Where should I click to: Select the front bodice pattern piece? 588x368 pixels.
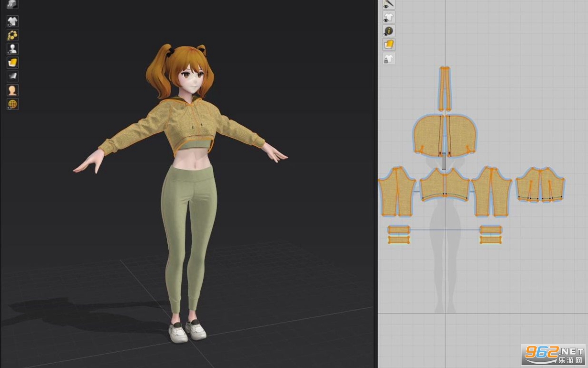(445, 185)
